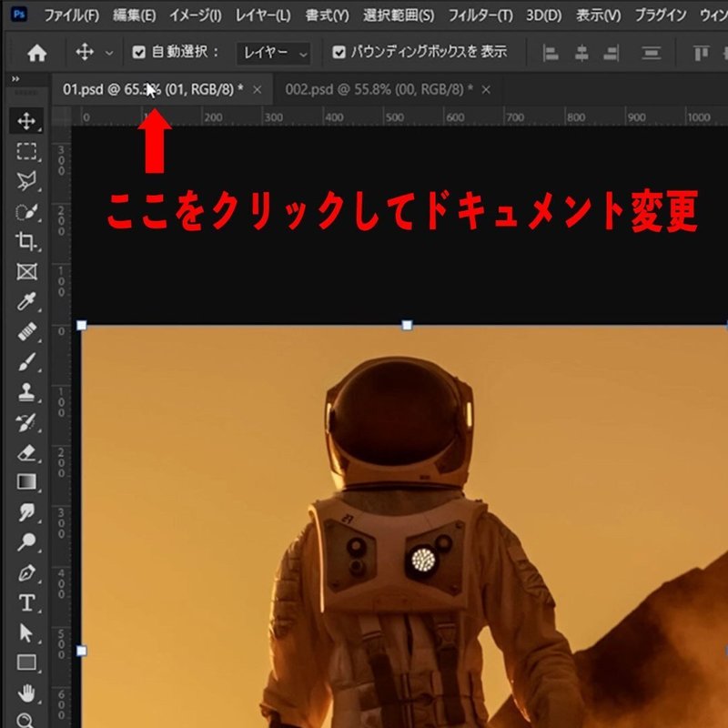
Task: Select the Move tool in the toolbox
Action: 26,121
